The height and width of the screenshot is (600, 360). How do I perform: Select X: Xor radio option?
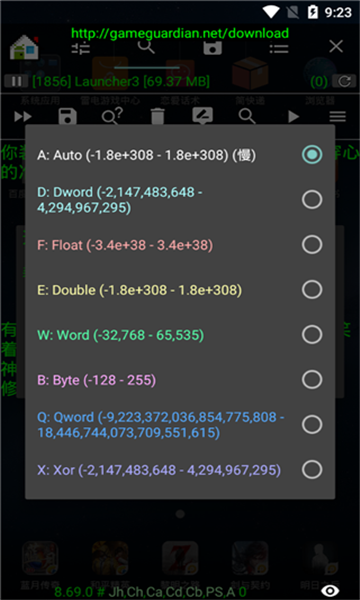(312, 470)
